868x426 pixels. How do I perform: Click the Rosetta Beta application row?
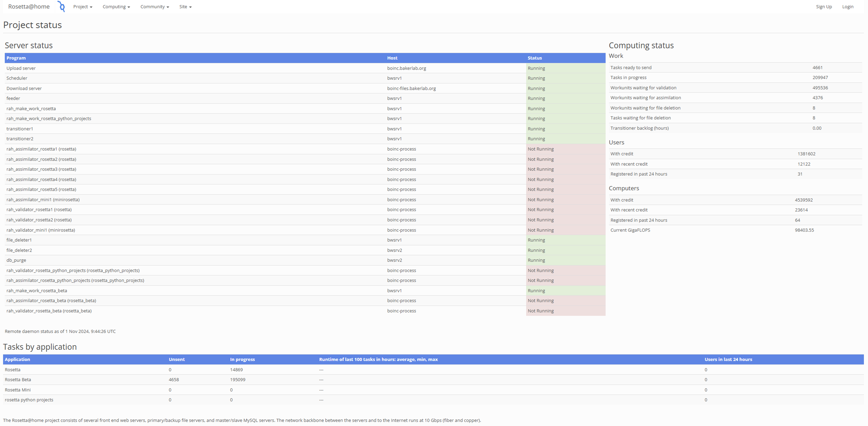433,380
